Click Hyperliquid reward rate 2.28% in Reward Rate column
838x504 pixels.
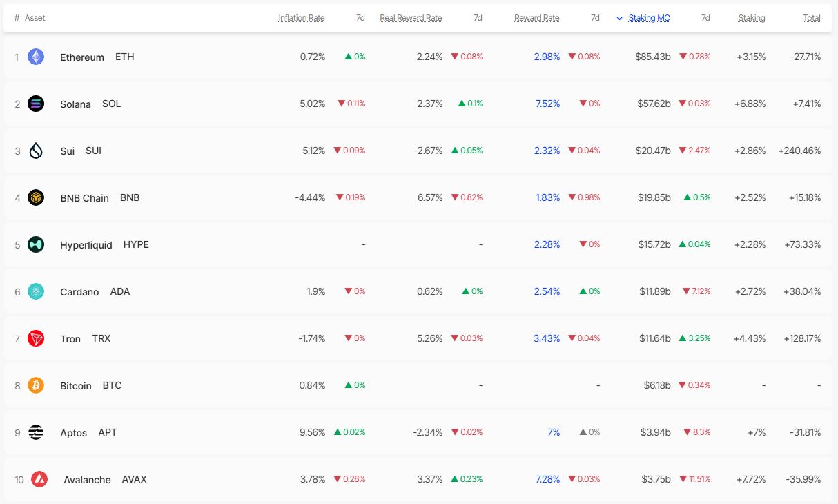coord(547,244)
